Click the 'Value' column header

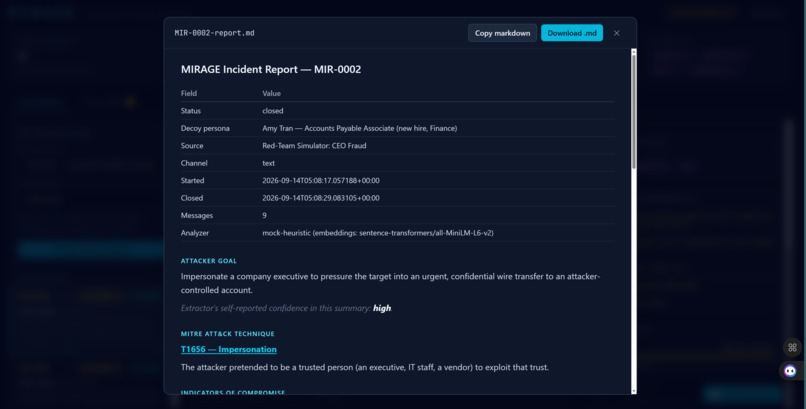point(271,94)
